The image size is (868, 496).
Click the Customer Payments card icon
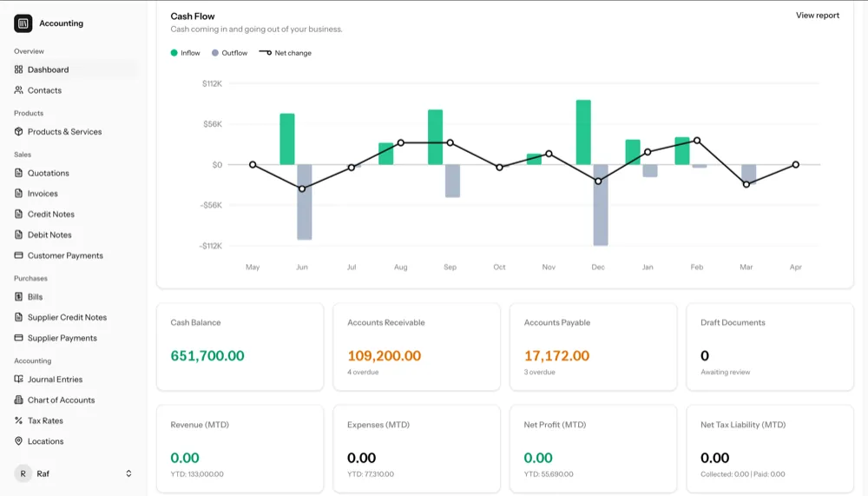19,255
